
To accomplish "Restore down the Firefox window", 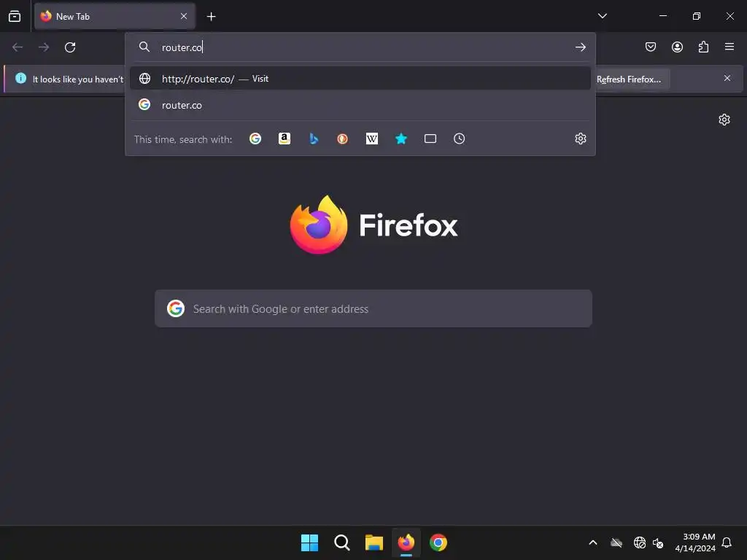I will [697, 16].
